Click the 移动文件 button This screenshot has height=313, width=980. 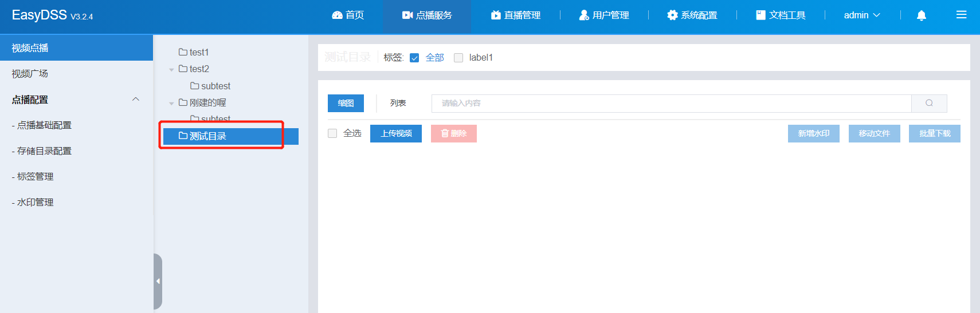[875, 133]
